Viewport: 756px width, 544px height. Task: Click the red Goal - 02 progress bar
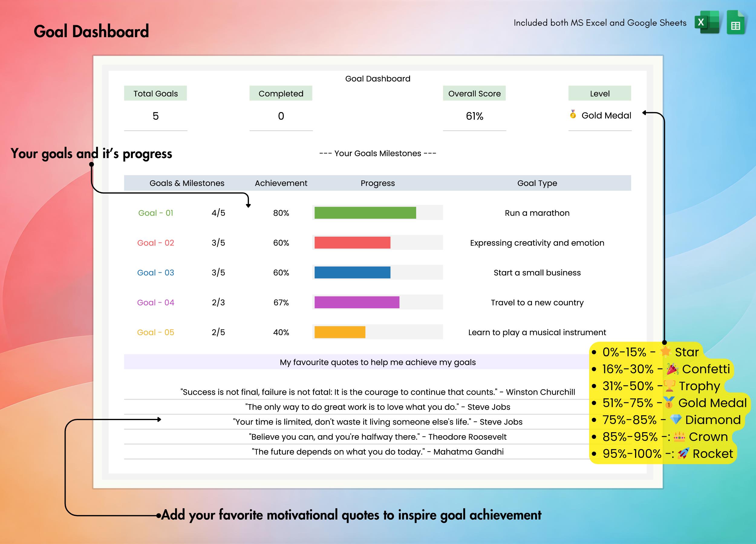352,242
